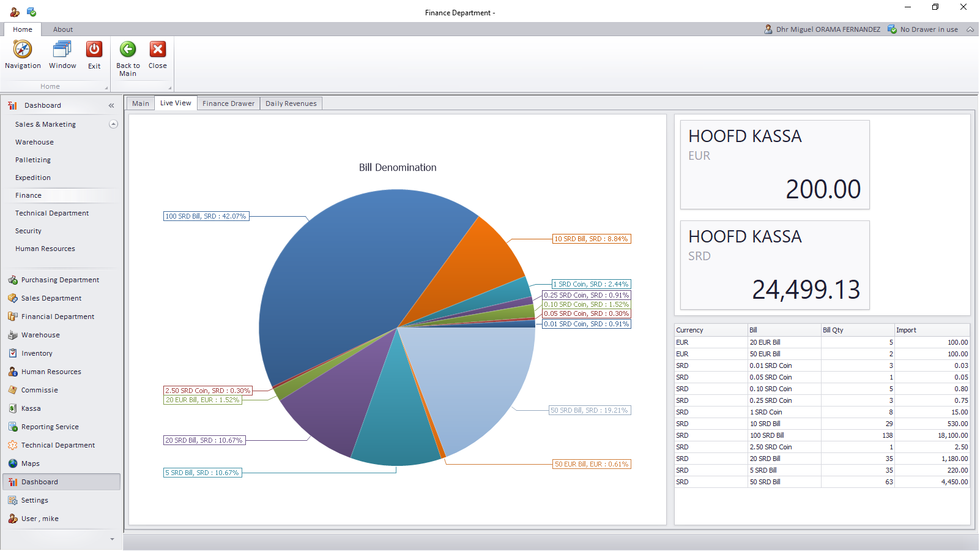This screenshot has height=551, width=980.
Task: Collapse the ribbon with the top-right chevron
Action: (970, 29)
